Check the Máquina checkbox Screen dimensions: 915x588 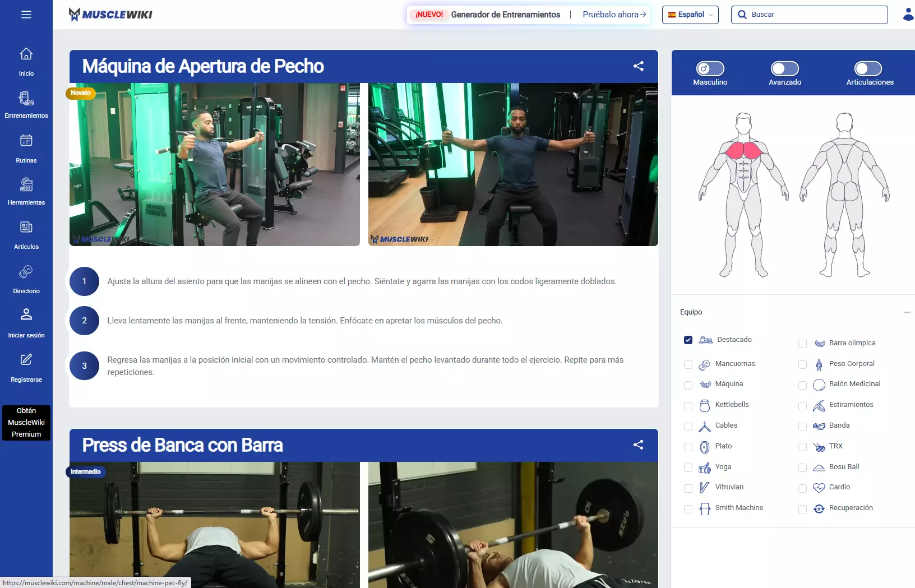point(688,385)
